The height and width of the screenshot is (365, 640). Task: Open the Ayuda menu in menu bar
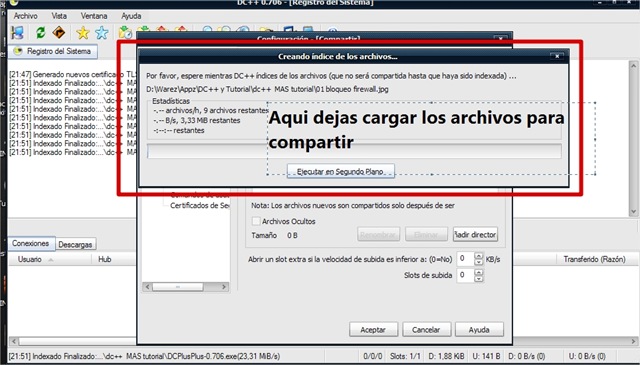[x=131, y=16]
